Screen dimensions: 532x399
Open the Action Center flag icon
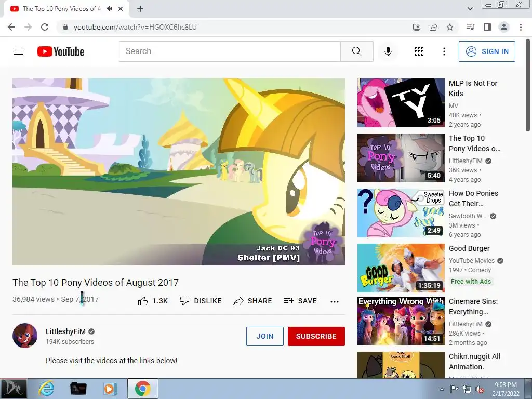[x=454, y=389]
